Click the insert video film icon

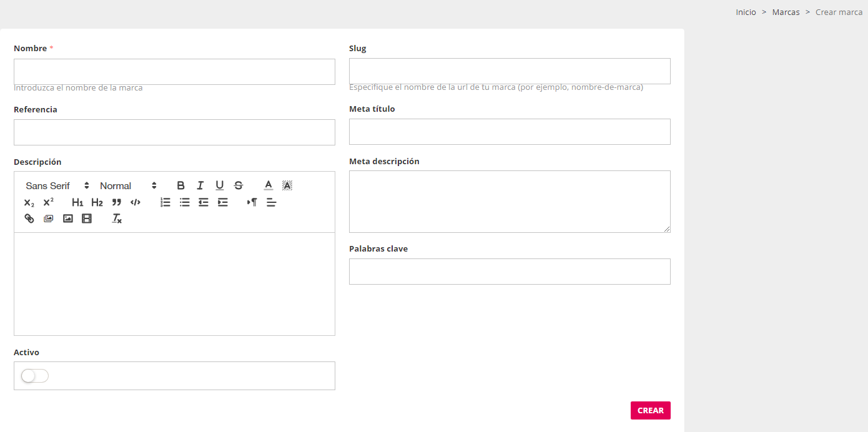tap(87, 218)
